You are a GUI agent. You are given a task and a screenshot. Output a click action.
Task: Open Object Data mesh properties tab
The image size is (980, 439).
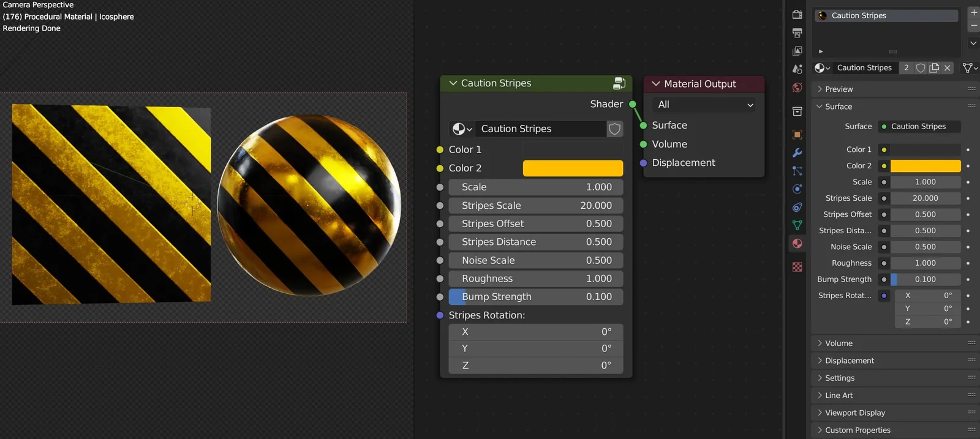click(x=797, y=225)
